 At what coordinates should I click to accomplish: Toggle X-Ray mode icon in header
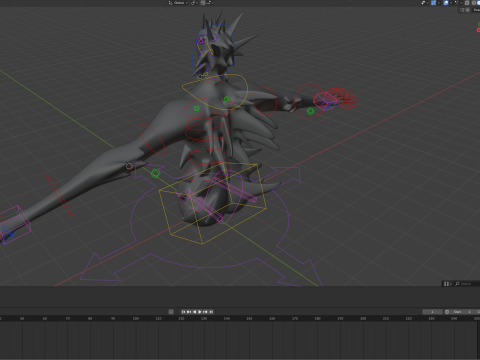tap(467, 3)
